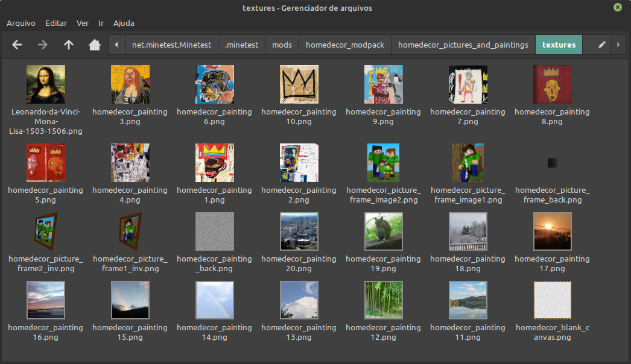Click filename label 'homedecor_picture_frame2_inv.png'
Viewport: 631px width, 364px height.
[x=46, y=264]
